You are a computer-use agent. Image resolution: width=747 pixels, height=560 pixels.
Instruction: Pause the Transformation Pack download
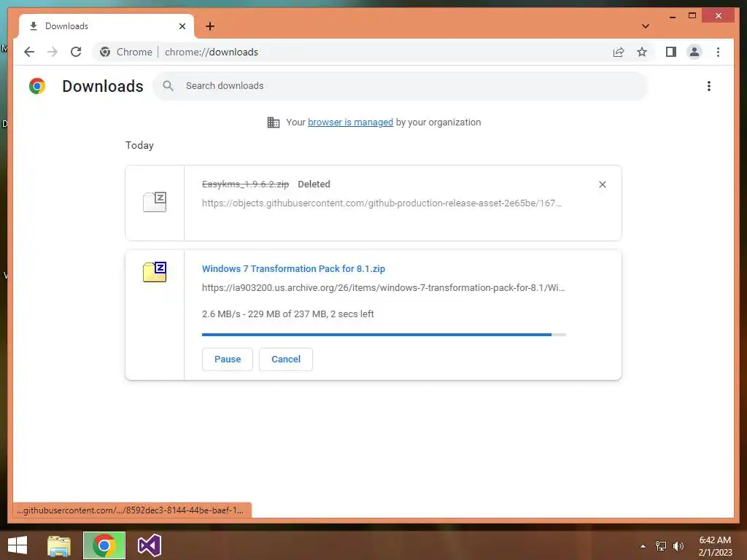coord(228,359)
